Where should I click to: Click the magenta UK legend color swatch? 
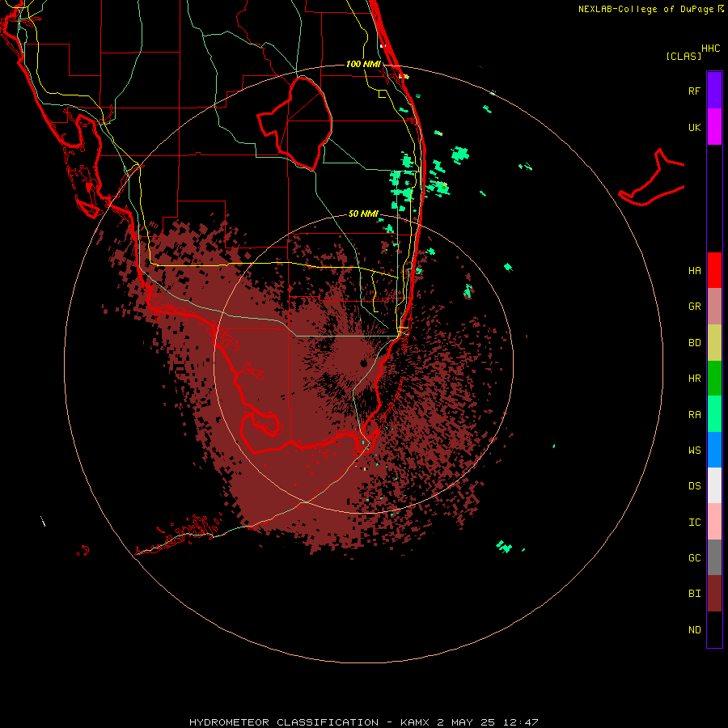(714, 127)
